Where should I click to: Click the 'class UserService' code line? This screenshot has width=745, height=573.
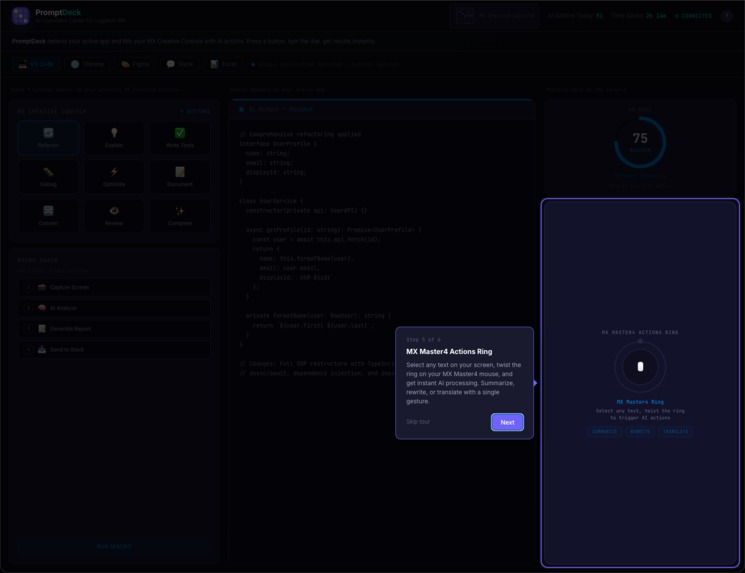click(x=271, y=201)
